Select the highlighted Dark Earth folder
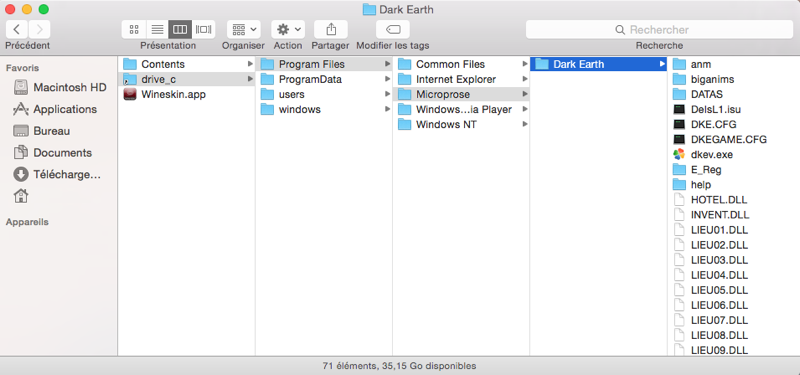Image resolution: width=800 pixels, height=375 pixels. click(x=598, y=64)
